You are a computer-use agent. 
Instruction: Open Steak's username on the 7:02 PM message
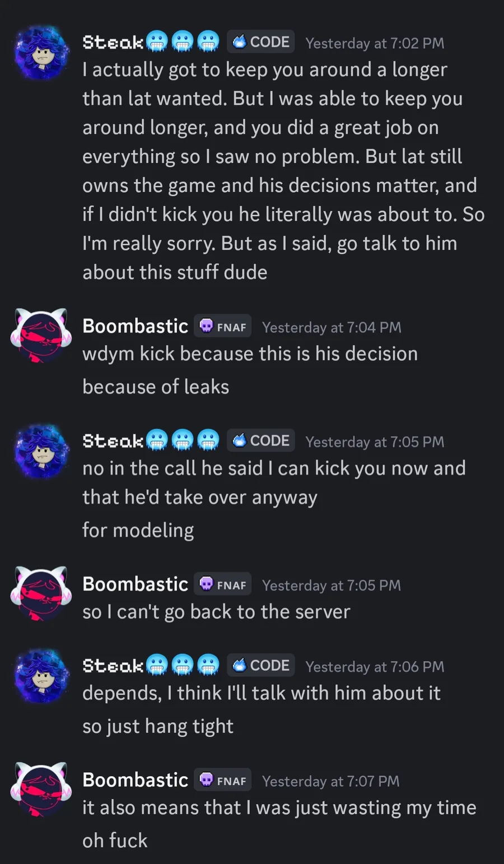[x=113, y=43]
